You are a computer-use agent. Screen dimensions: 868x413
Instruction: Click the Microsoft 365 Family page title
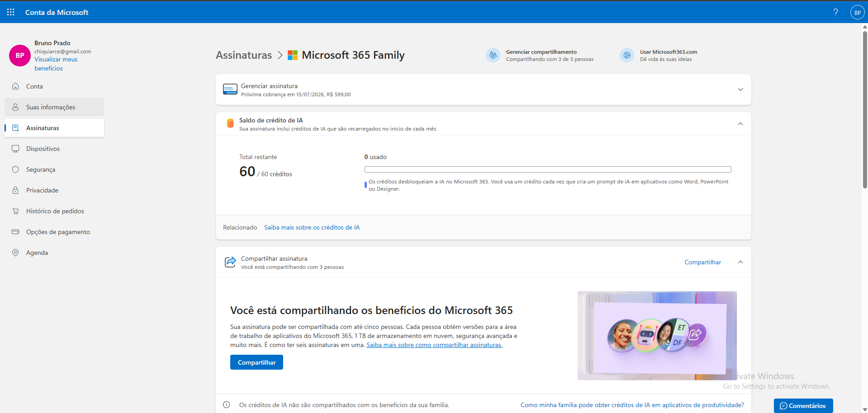coord(353,55)
